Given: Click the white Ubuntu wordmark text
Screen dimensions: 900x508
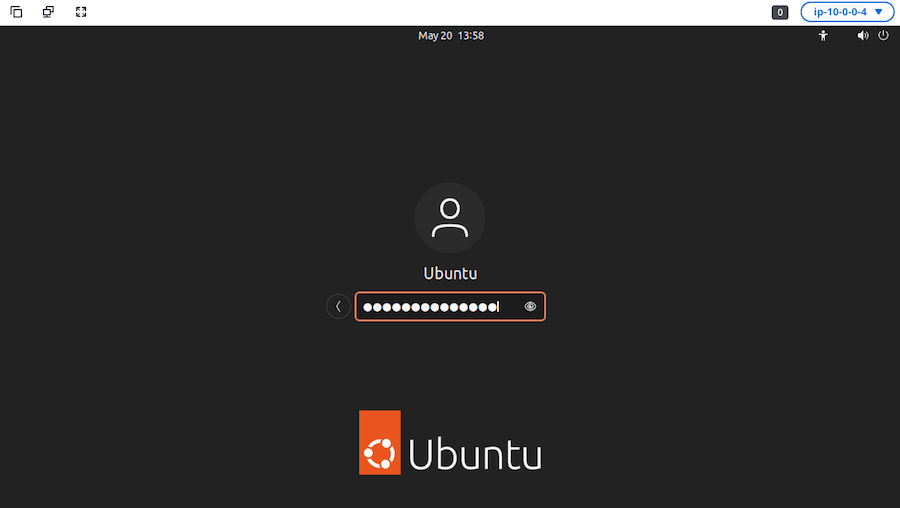Looking at the screenshot, I should click(475, 455).
